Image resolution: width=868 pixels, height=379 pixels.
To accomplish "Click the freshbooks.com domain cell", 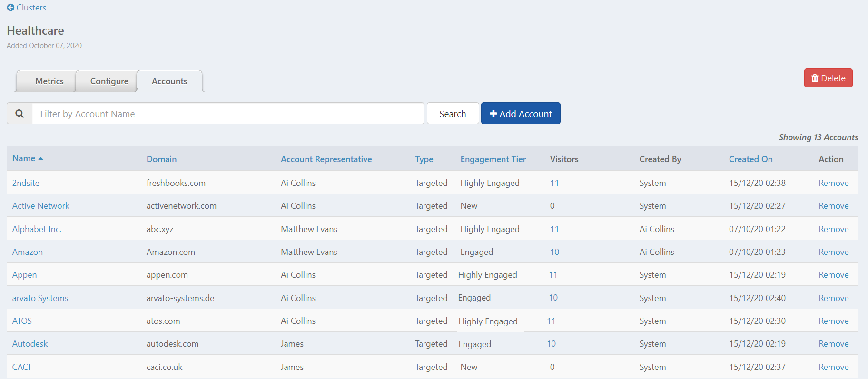I will point(176,183).
